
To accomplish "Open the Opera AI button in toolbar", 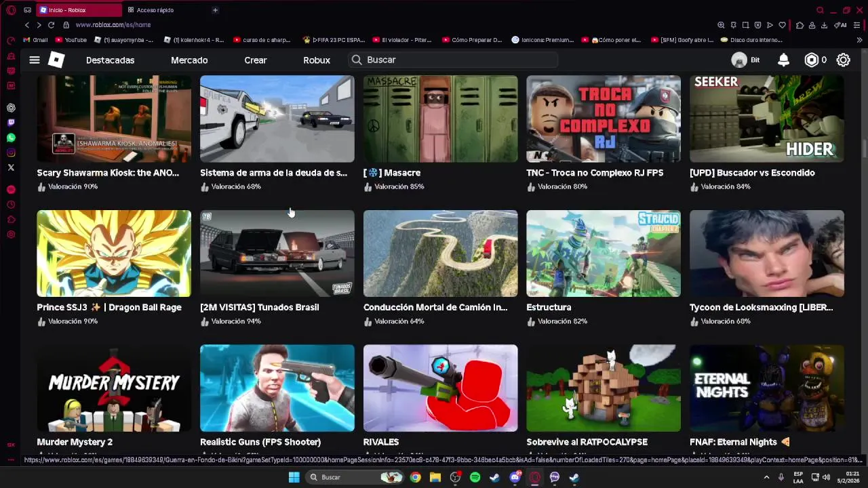I will coord(840,25).
